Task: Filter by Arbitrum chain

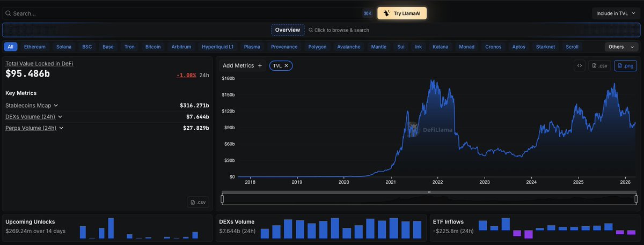Action: pos(181,47)
